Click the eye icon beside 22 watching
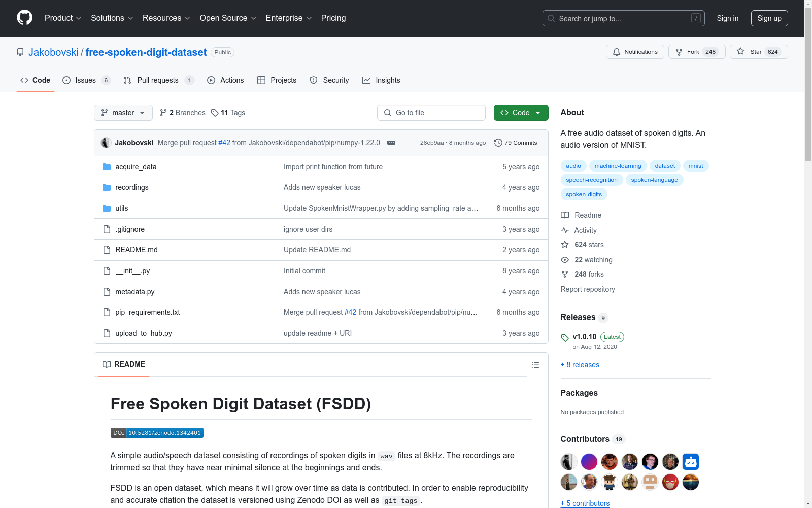This screenshot has width=812, height=508. coord(564,260)
